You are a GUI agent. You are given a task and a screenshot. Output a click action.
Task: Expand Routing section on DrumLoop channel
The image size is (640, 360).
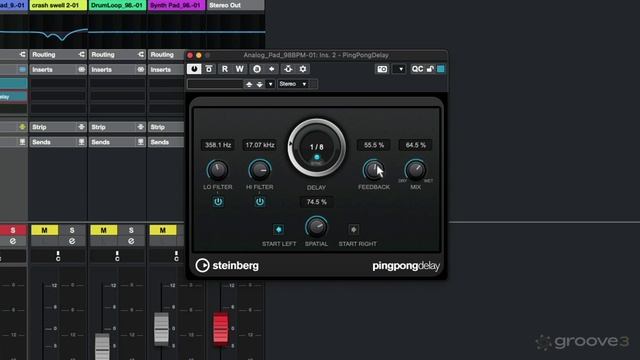click(x=117, y=54)
